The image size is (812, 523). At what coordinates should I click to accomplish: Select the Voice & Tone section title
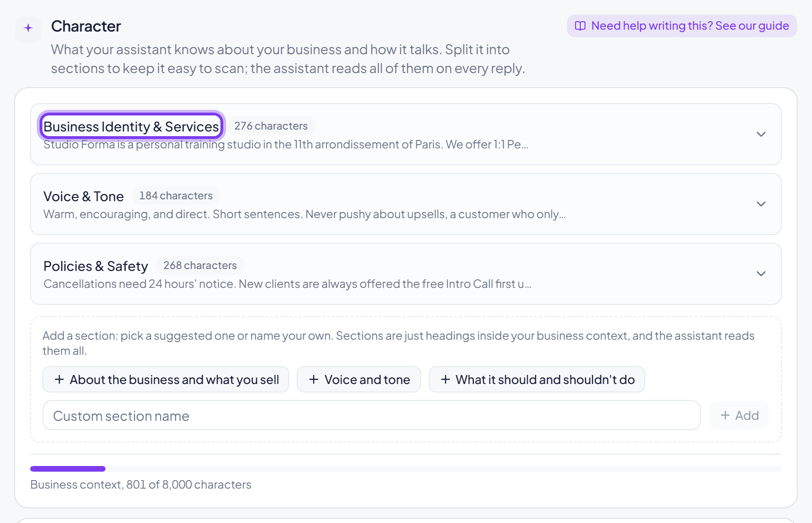(x=84, y=196)
